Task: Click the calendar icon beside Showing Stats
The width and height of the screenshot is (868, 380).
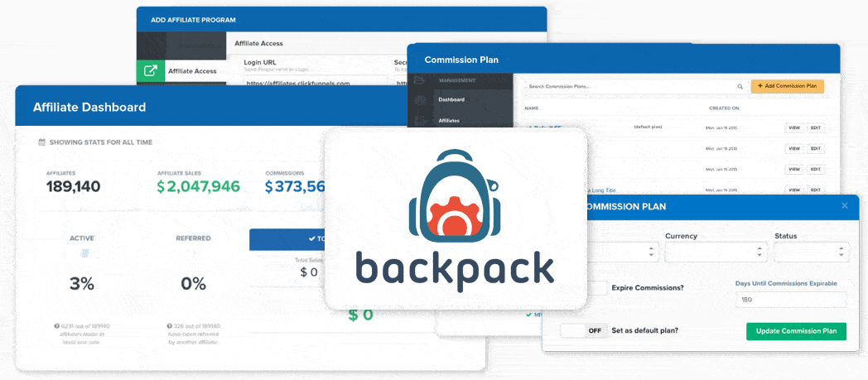Action: (42, 142)
